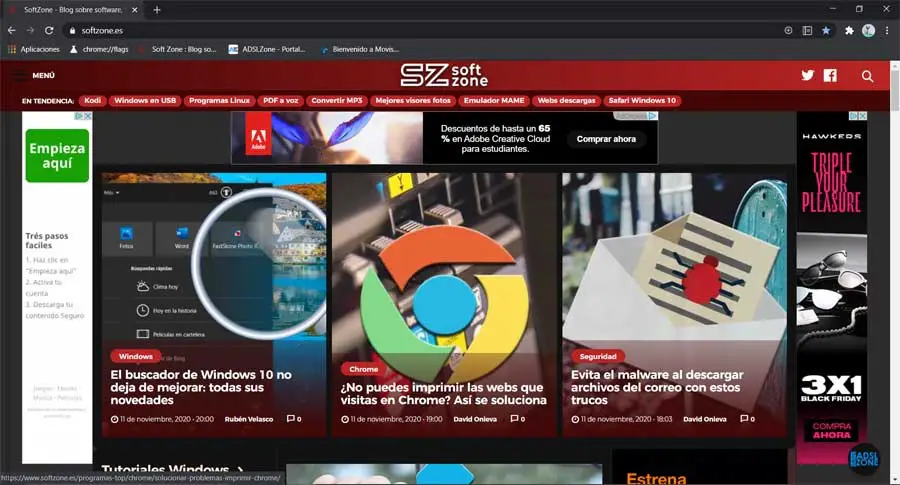Open the Chrome category label

click(363, 369)
